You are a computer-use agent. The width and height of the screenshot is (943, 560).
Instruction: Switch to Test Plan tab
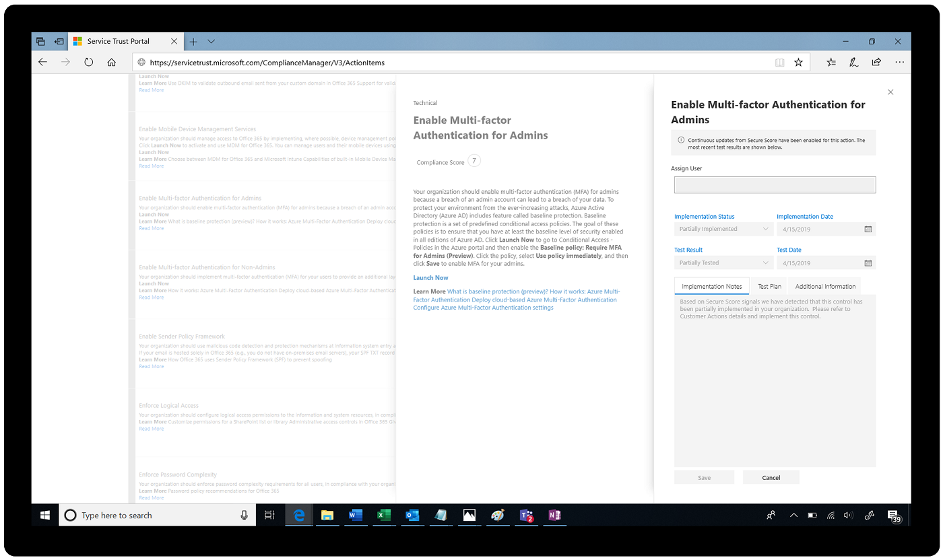click(769, 286)
